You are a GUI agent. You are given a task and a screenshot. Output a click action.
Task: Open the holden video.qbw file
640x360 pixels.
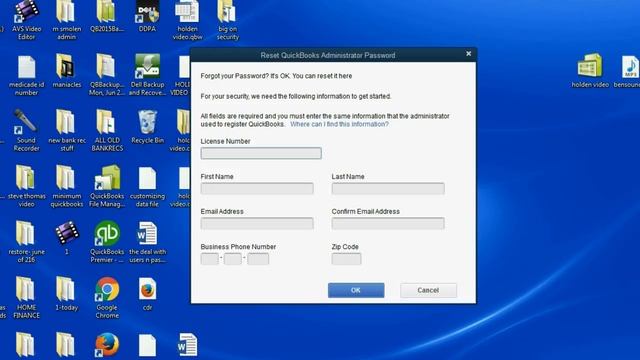[187, 20]
